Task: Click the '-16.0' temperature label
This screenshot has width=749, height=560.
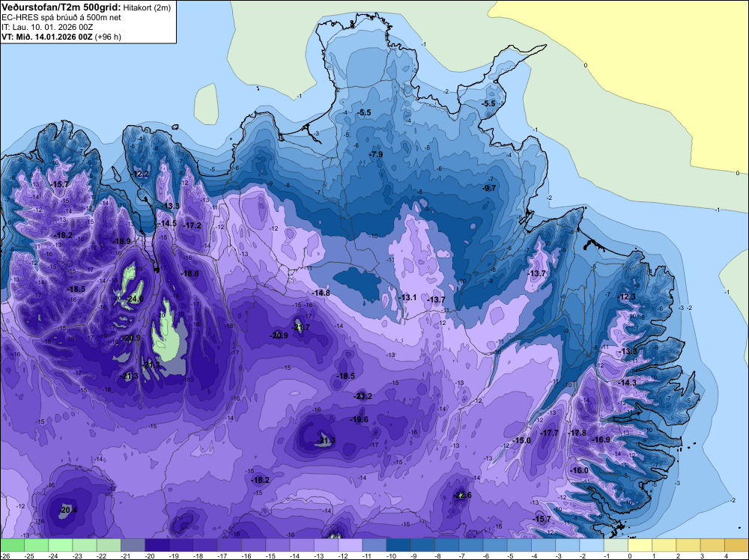Action: tap(580, 471)
